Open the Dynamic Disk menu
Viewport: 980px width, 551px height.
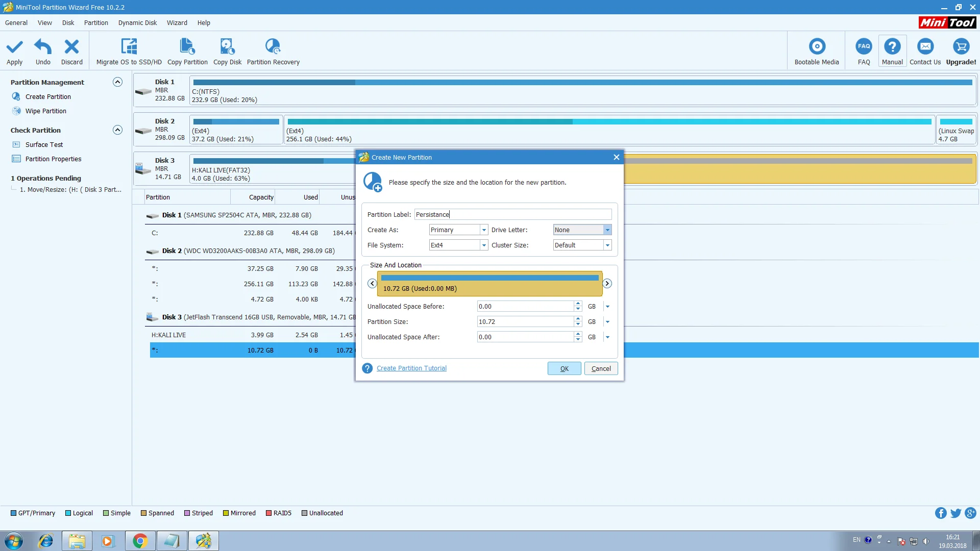click(x=137, y=23)
